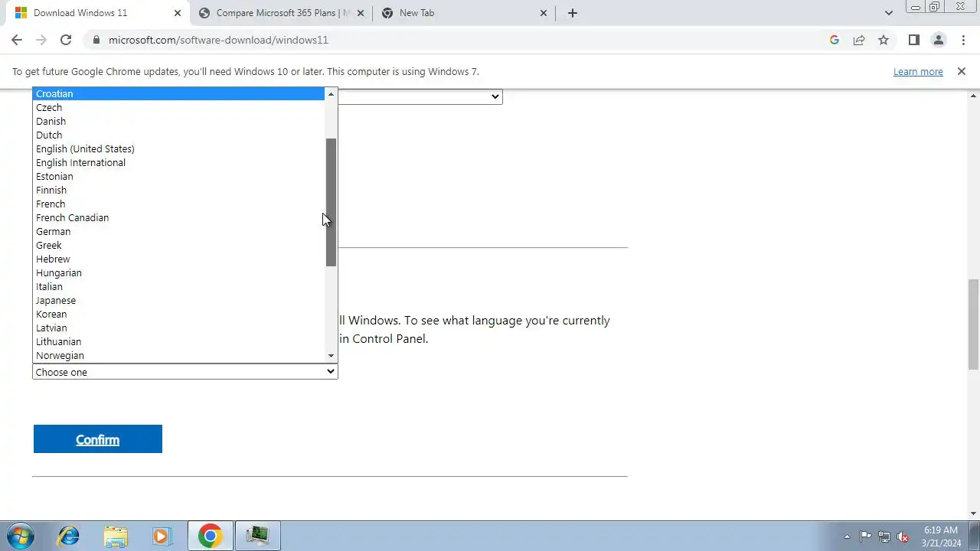Open the Learn more link
The width and height of the screenshot is (980, 551).
pos(918,71)
